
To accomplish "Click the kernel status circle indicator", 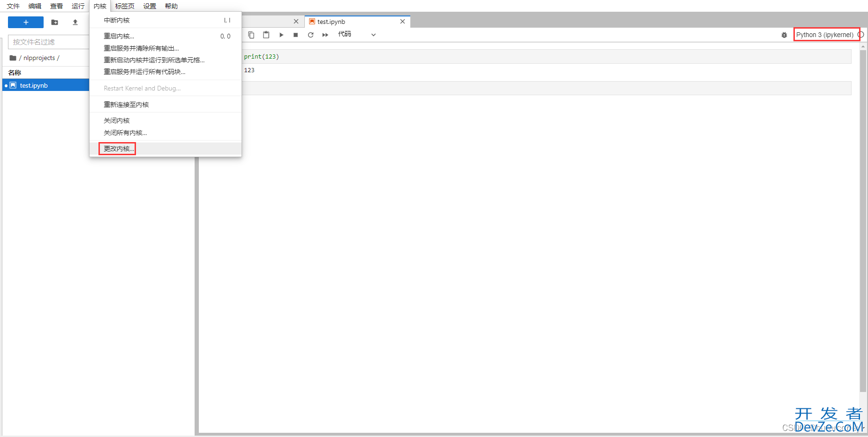I will click(x=861, y=35).
